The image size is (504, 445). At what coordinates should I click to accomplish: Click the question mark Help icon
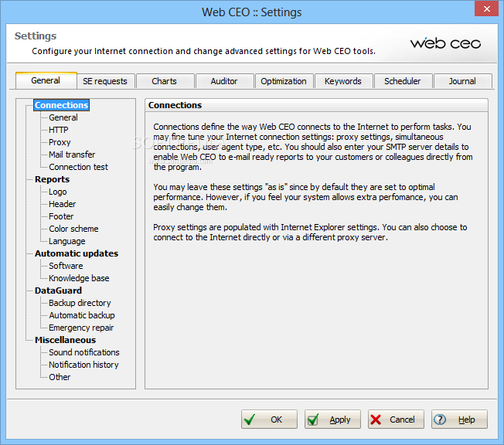pyautogui.click(x=440, y=420)
